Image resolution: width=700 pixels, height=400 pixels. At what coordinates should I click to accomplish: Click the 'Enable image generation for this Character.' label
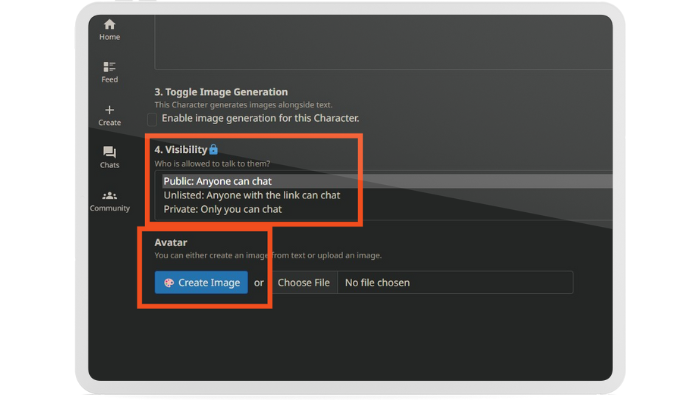[260, 118]
